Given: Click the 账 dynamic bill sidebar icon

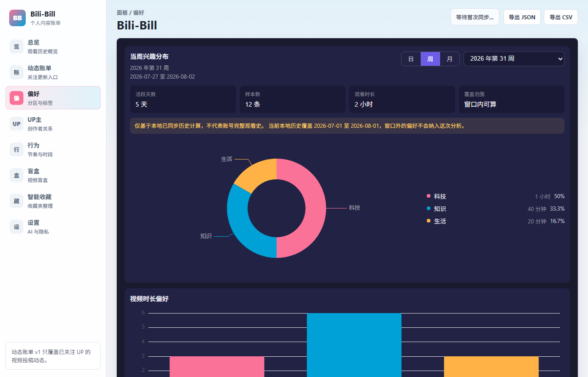Looking at the screenshot, I should (x=17, y=72).
